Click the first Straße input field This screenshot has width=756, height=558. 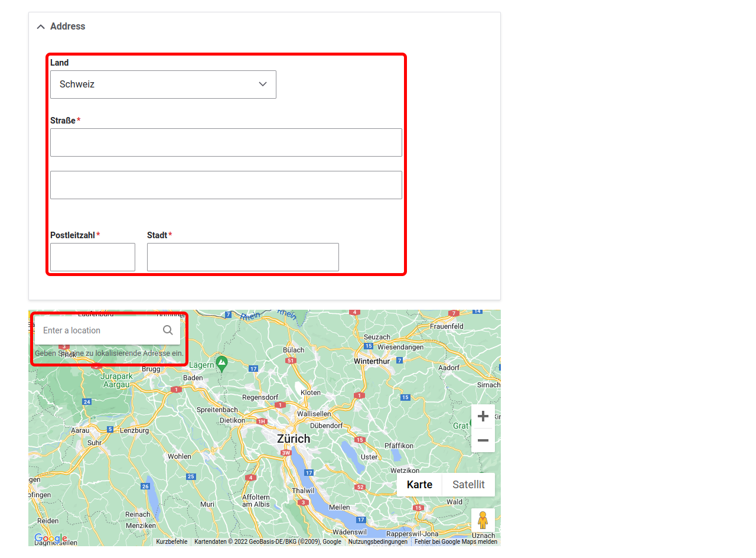click(226, 142)
